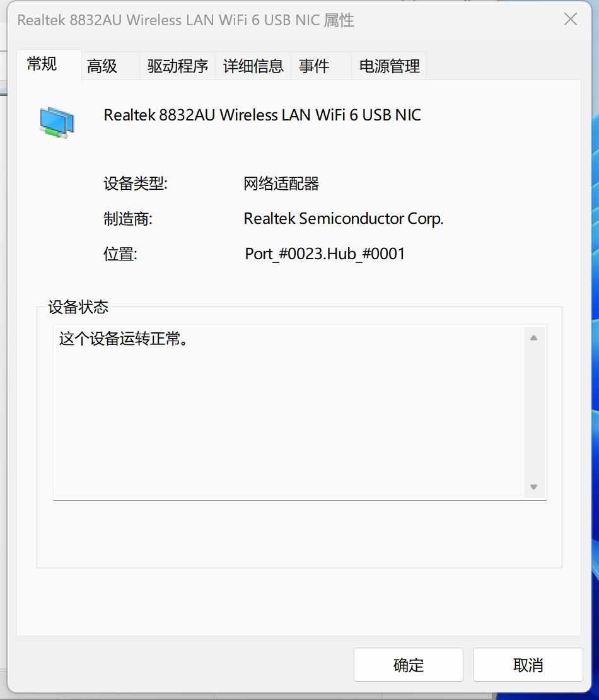This screenshot has width=599, height=700.
Task: Close the properties dialog with X
Action: [571, 19]
